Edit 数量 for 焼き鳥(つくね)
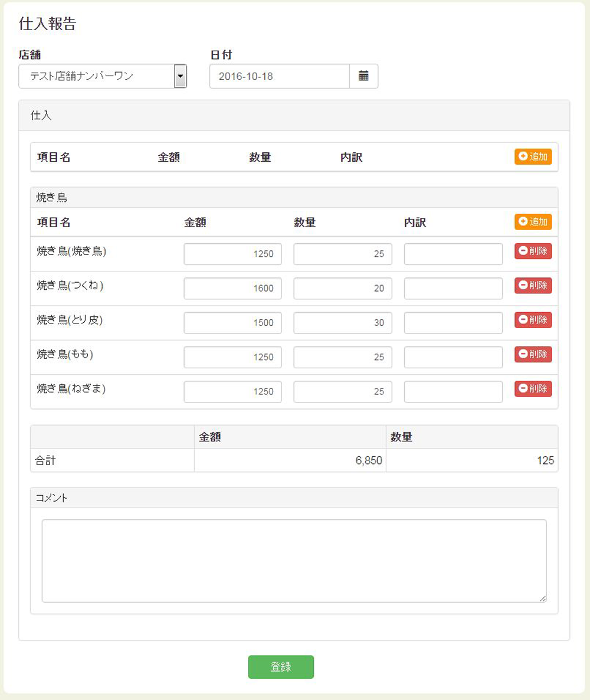Viewport: 590px width, 700px height. 342,289
